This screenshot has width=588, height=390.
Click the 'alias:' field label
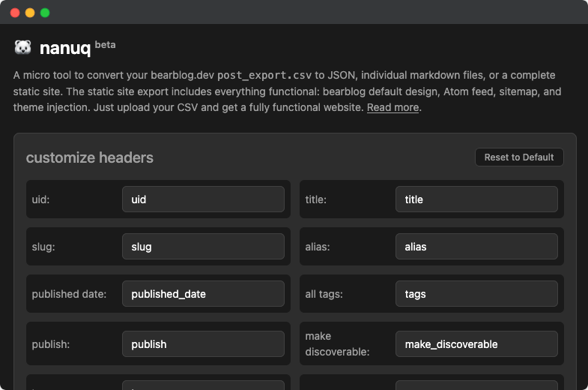click(x=318, y=247)
